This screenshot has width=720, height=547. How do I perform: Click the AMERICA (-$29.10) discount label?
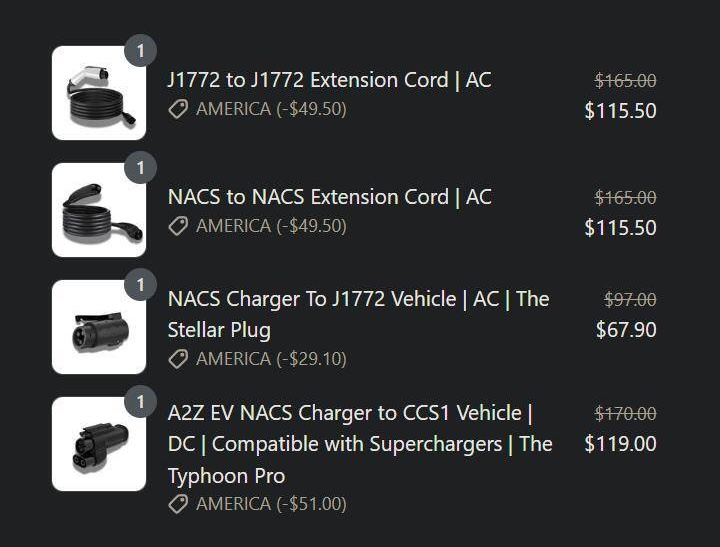[271, 358]
